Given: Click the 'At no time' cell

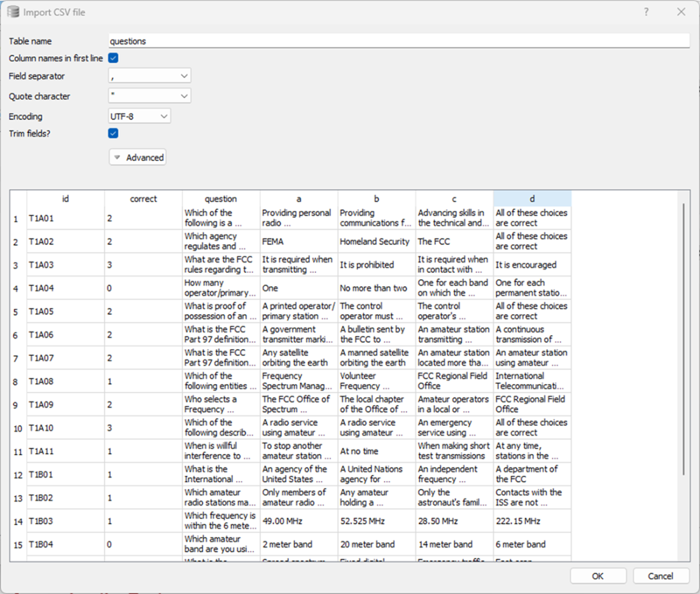Looking at the screenshot, I should pyautogui.click(x=376, y=451).
